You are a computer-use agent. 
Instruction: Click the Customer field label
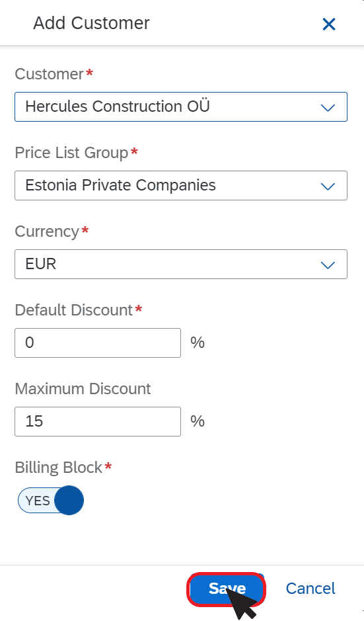click(x=49, y=74)
